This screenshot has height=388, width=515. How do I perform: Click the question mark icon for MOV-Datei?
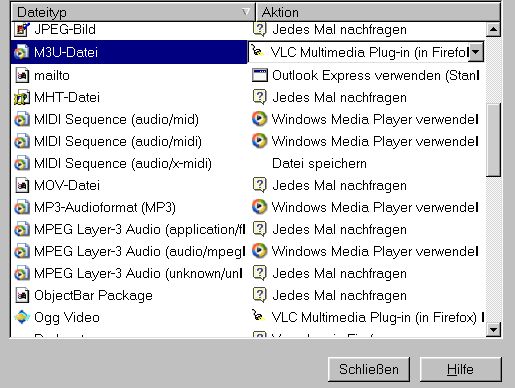click(260, 185)
